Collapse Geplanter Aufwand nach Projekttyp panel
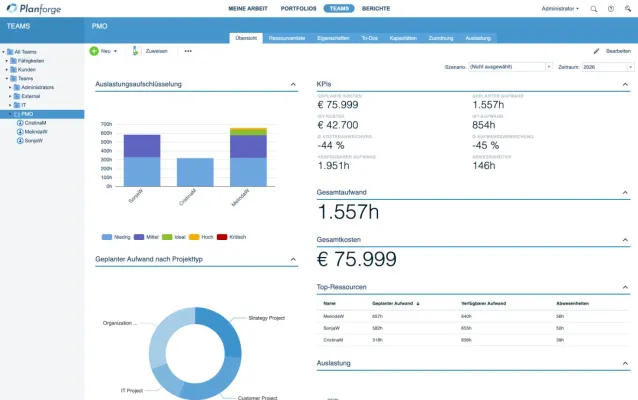 (293, 259)
